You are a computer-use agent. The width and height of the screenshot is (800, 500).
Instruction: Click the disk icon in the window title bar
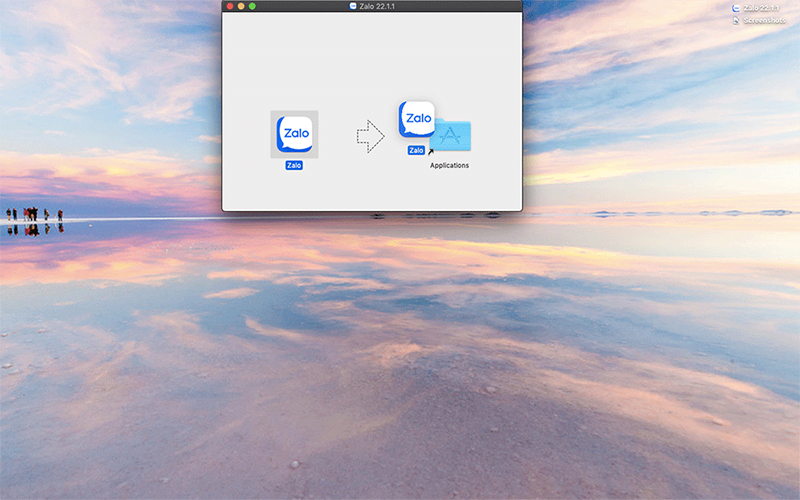click(353, 6)
